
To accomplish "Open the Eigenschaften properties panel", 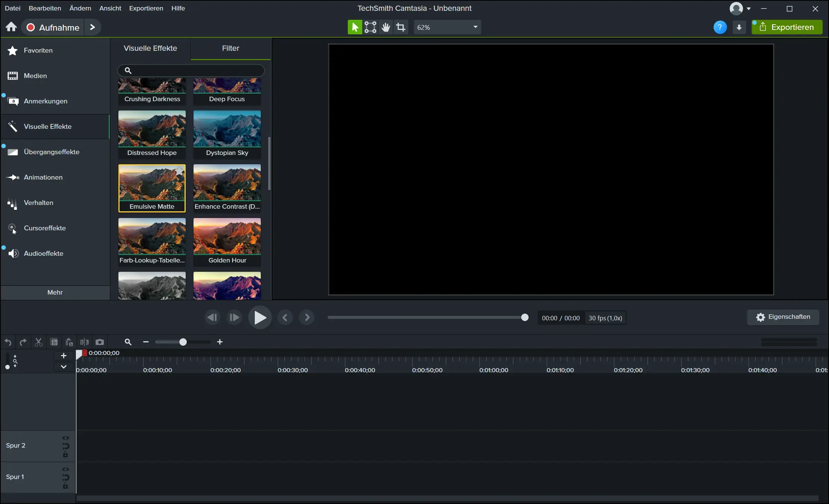I will pos(783,317).
